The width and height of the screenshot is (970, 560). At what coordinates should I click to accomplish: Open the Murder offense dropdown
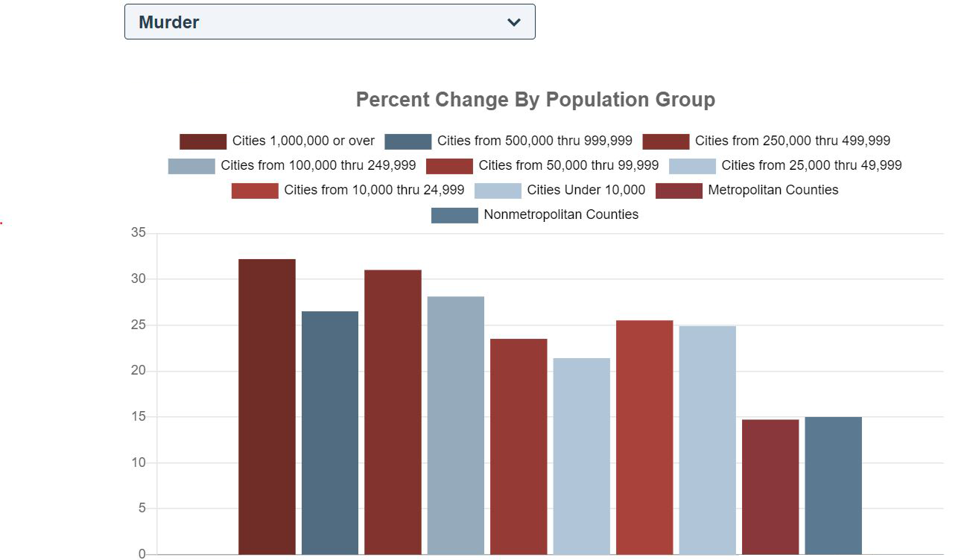tap(329, 22)
